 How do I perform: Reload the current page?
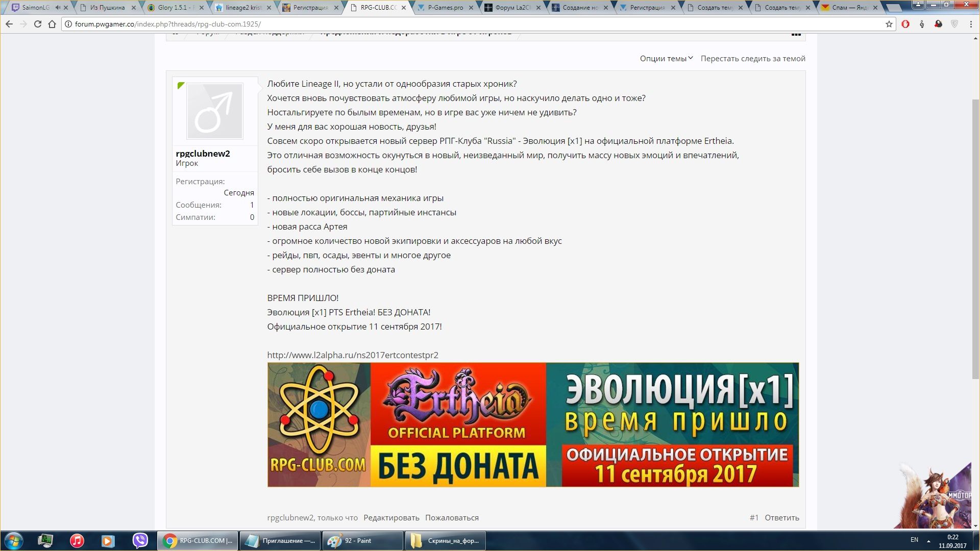37,24
